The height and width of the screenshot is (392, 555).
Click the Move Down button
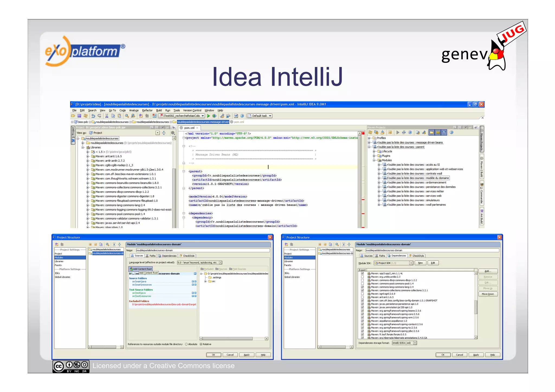click(x=488, y=294)
